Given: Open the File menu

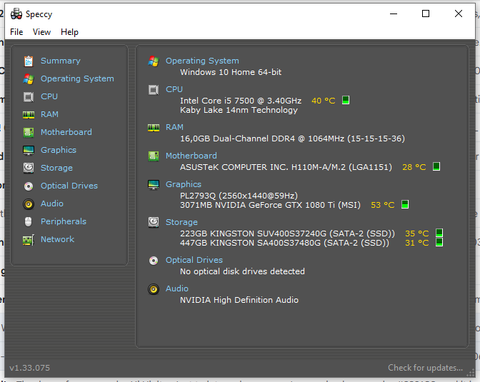Looking at the screenshot, I should (x=16, y=32).
